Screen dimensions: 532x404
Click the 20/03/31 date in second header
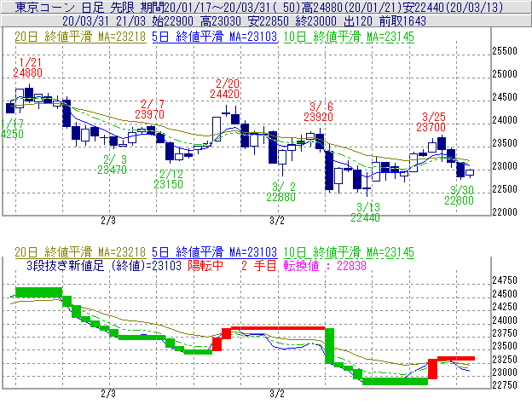pyautogui.click(x=86, y=21)
